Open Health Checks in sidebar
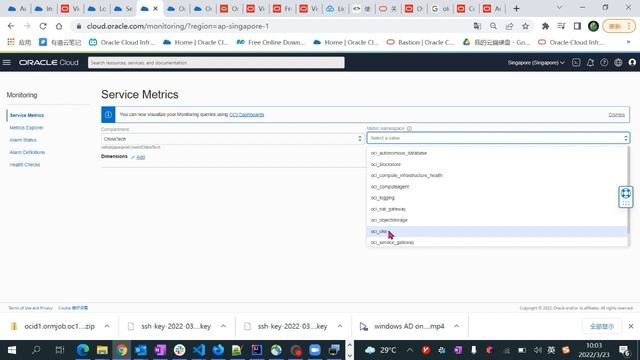This screenshot has width=640, height=360. coord(24,164)
